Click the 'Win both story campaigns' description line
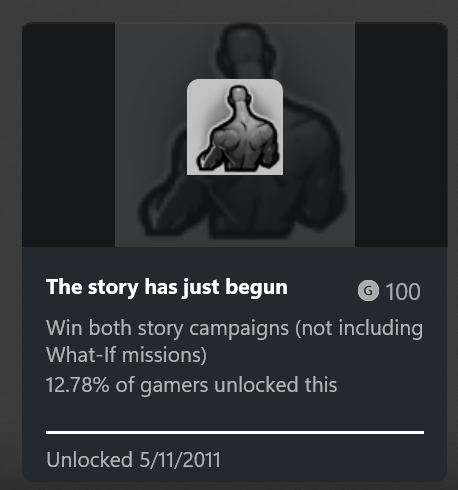This screenshot has height=490, width=458. pos(234,328)
